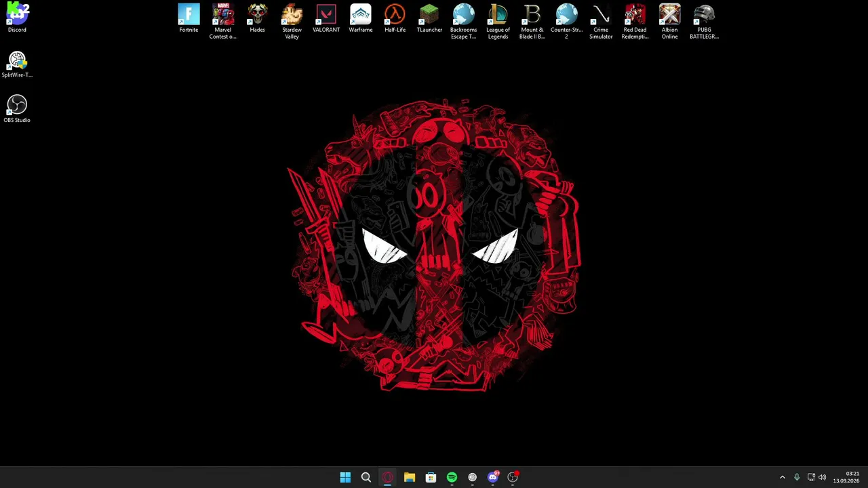868x488 pixels.
Task: Open the Windows Start menu
Action: click(x=345, y=478)
